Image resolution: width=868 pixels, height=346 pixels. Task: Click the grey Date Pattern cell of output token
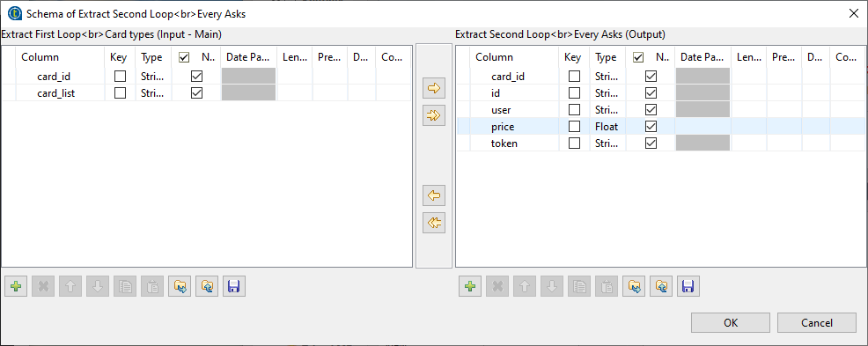702,144
